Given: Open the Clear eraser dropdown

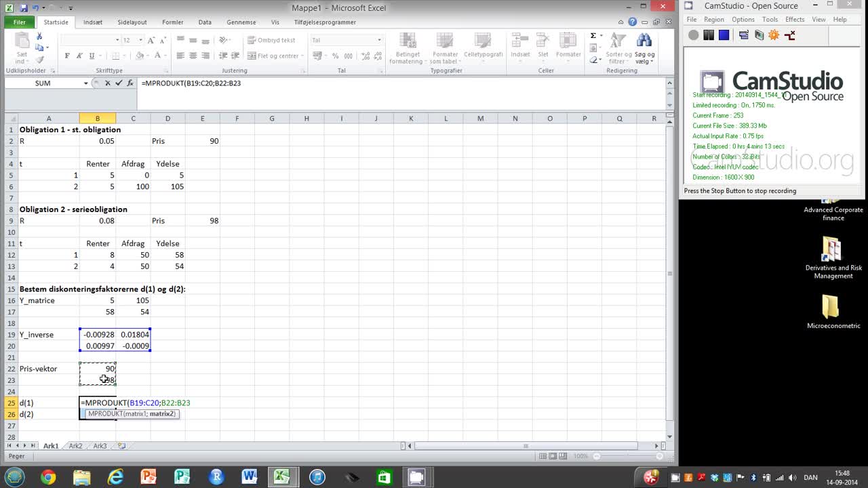Looking at the screenshot, I should (x=601, y=60).
